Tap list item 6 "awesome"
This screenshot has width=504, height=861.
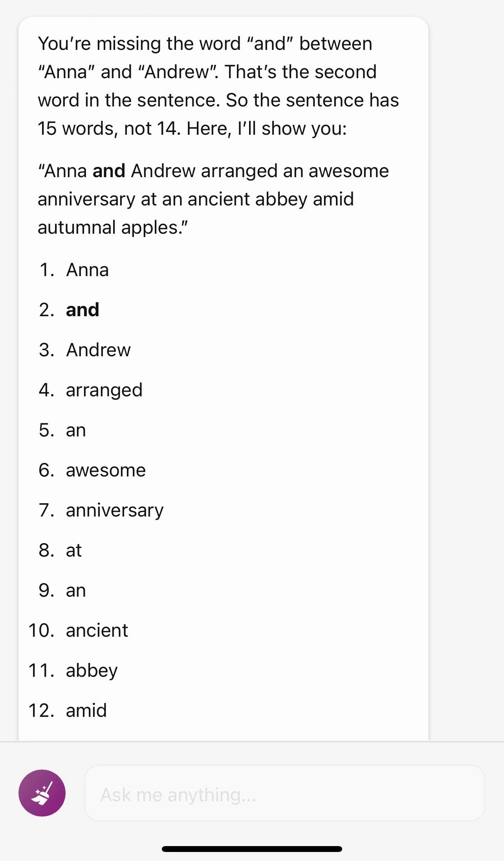tap(106, 470)
